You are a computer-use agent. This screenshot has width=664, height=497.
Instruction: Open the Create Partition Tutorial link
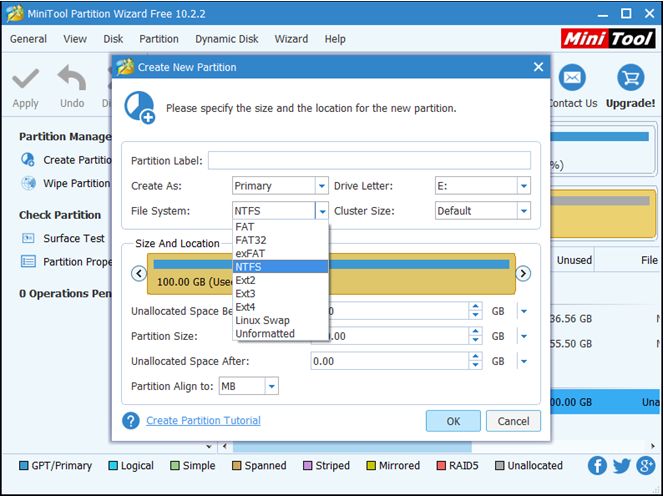pyautogui.click(x=203, y=420)
